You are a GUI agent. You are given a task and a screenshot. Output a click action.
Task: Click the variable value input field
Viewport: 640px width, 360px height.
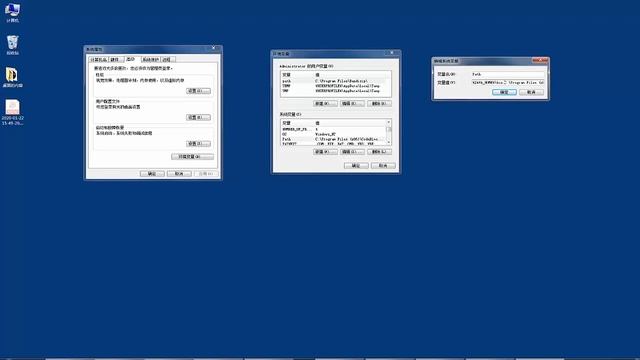pyautogui.click(x=508, y=82)
